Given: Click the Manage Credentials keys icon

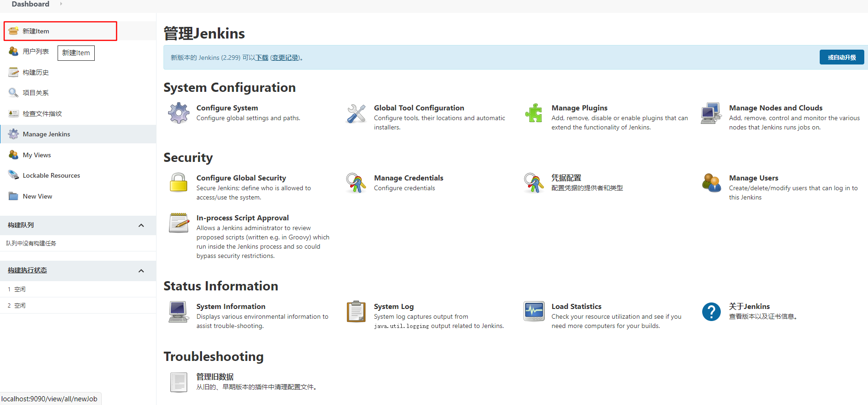Looking at the screenshot, I should click(356, 183).
